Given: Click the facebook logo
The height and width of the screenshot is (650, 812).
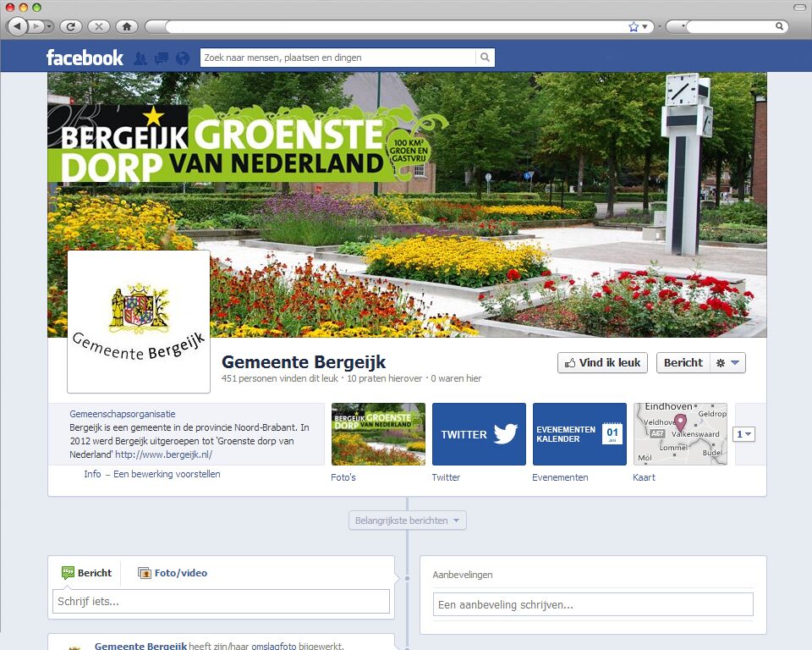Looking at the screenshot, I should click(85, 58).
